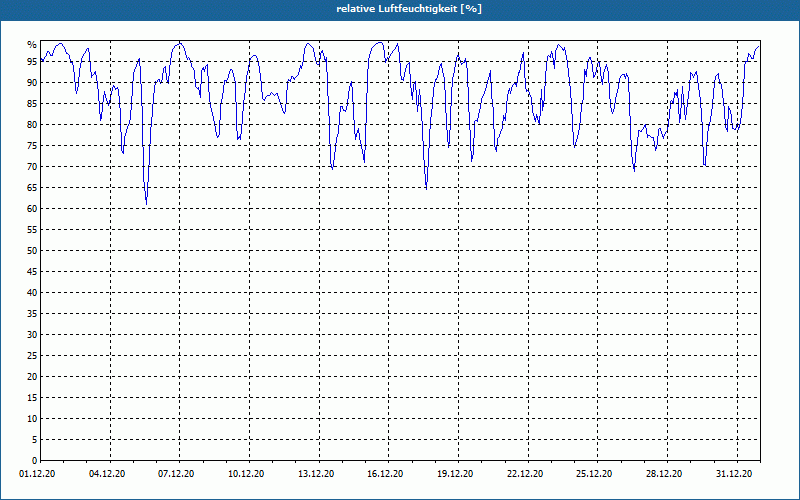Click y-axis value 35

(32, 314)
